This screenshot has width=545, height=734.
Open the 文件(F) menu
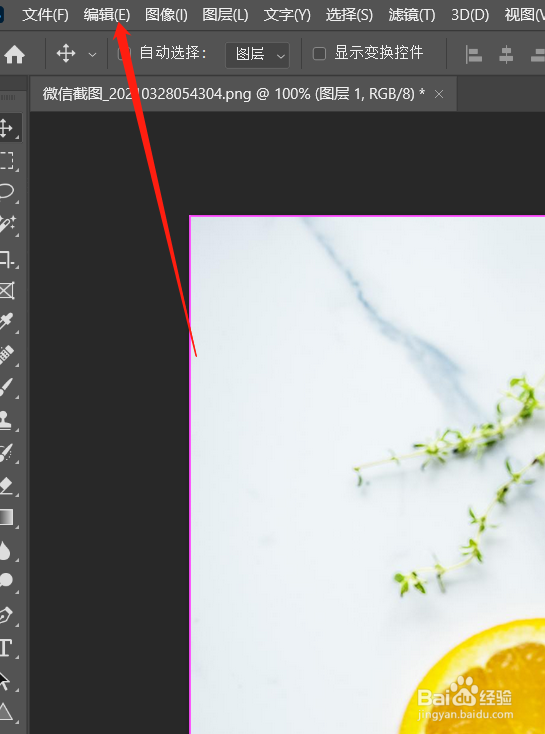tap(45, 15)
